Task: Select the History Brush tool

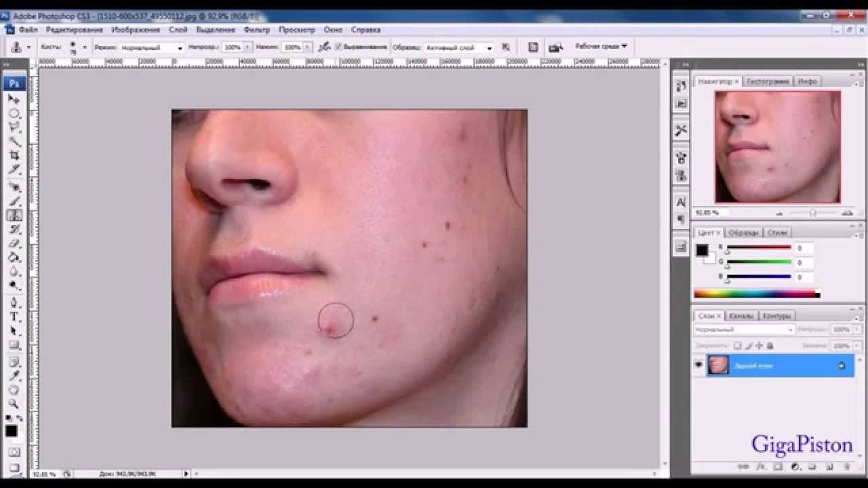Action: point(14,230)
